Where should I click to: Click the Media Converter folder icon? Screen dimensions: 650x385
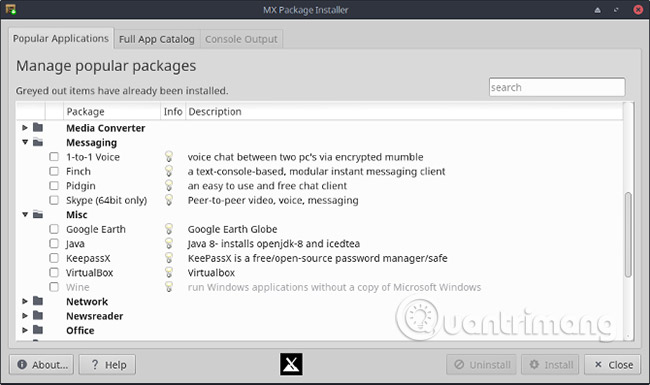38,127
